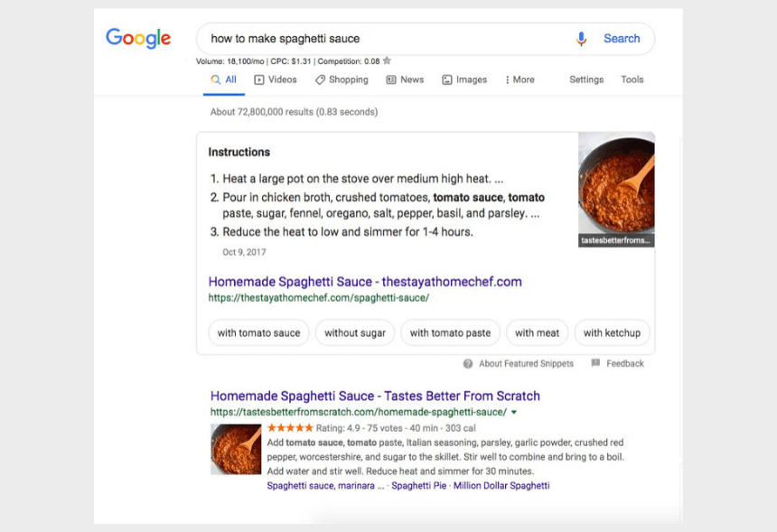Open the dropdown arrow beside tastesbetterfromscratch URL
The image size is (777, 532).
(514, 412)
